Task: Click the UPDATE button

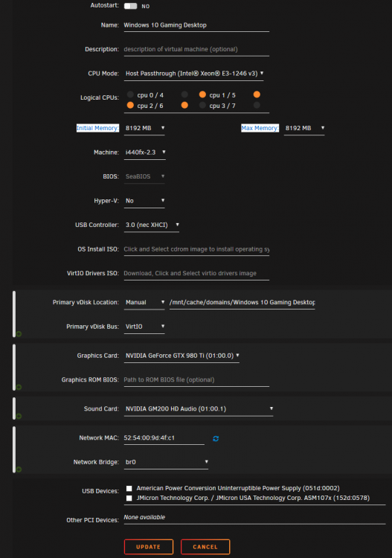Action: pos(149,547)
